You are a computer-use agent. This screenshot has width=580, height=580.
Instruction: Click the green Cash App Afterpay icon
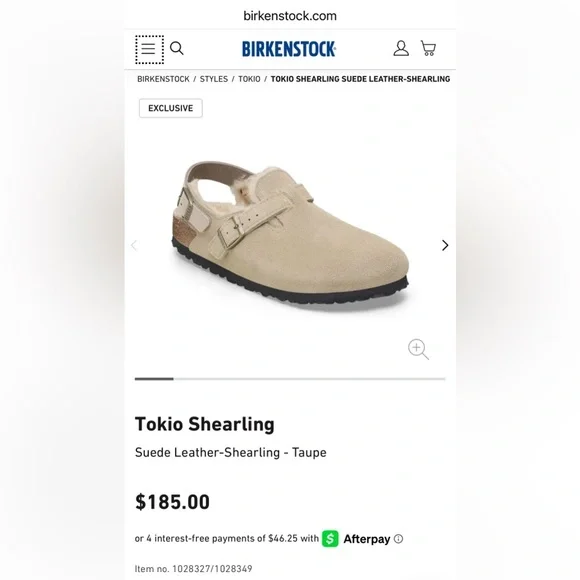click(330, 539)
